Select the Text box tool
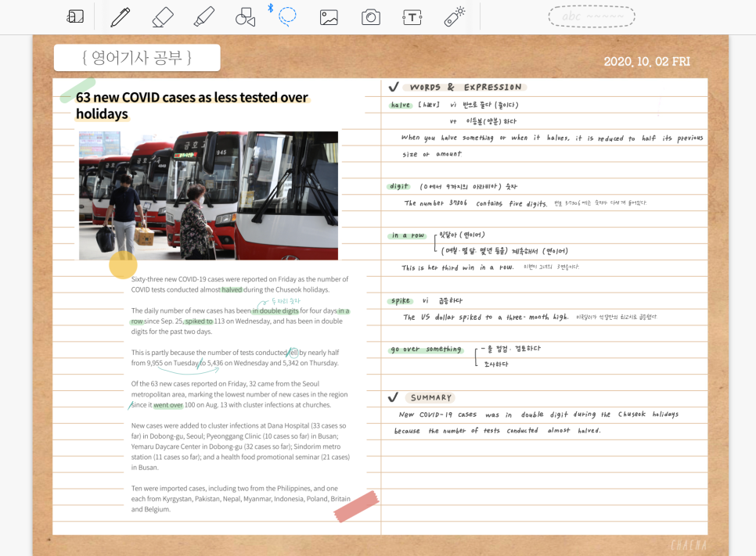 (x=412, y=18)
